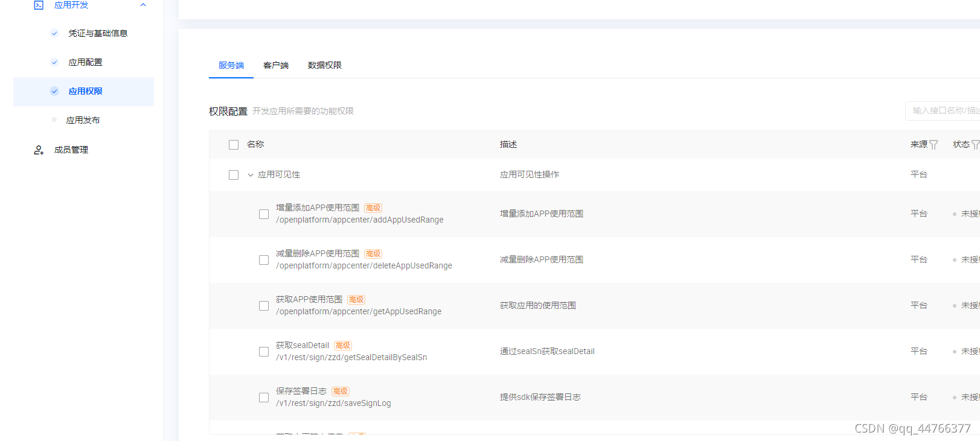Open the 数据权限 tab
980x441 pixels.
[x=325, y=65]
